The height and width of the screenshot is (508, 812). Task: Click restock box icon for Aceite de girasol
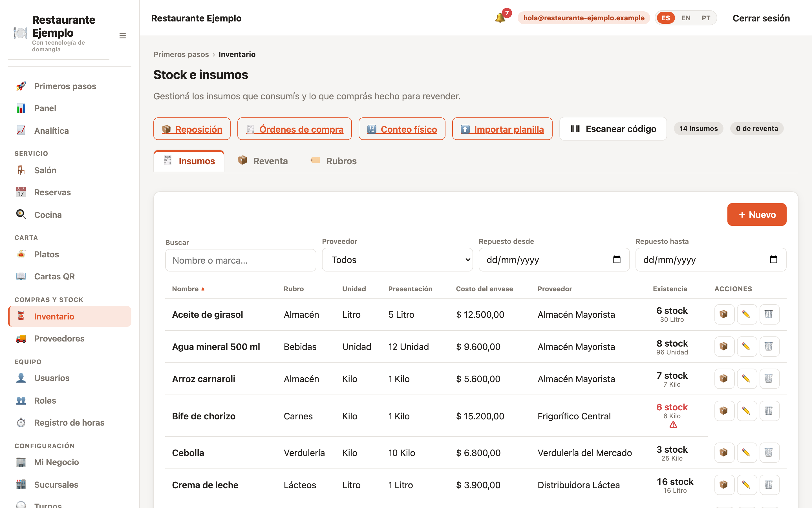[x=724, y=314]
